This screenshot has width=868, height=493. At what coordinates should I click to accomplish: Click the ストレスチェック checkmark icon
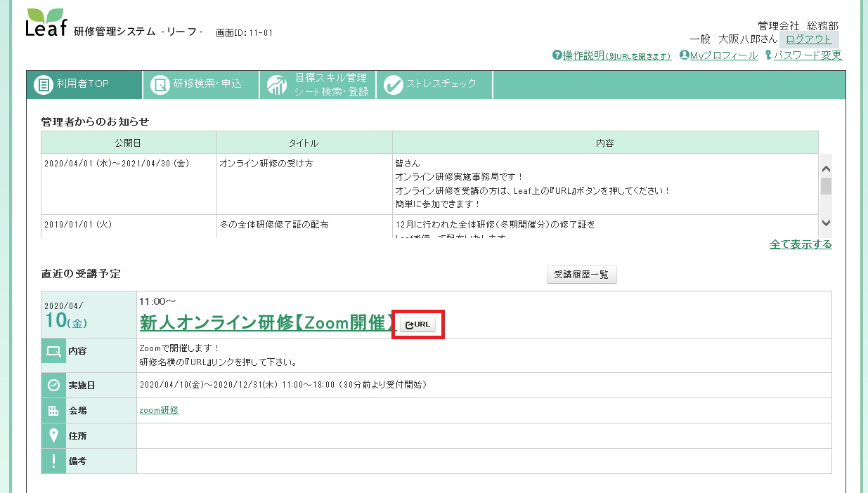point(394,84)
